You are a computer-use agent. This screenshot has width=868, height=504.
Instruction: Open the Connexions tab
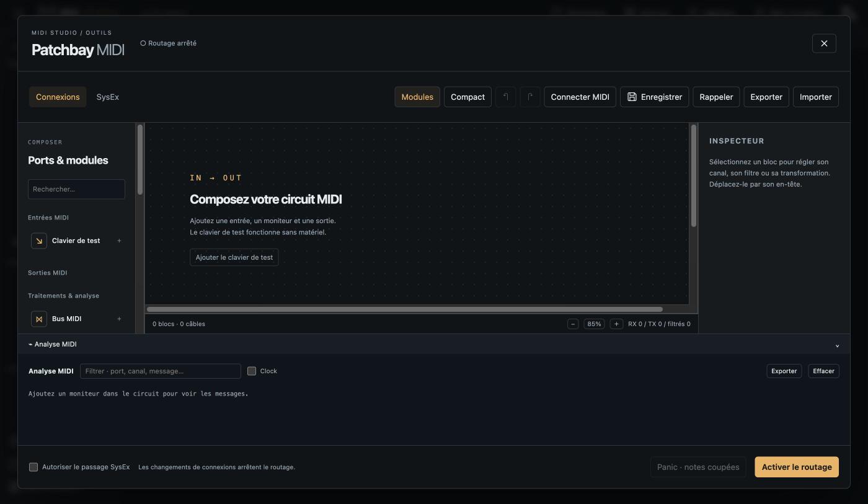58,97
